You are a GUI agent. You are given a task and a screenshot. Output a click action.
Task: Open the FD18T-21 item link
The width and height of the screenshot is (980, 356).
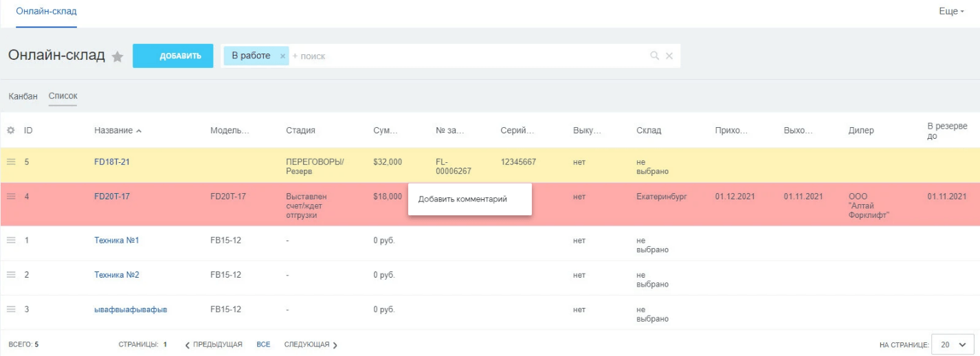coord(112,162)
